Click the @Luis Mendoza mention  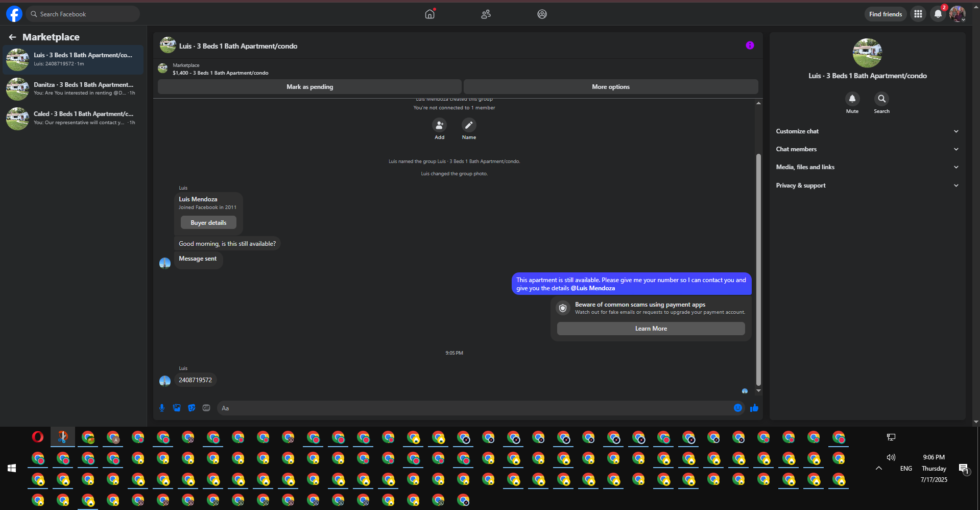593,288
